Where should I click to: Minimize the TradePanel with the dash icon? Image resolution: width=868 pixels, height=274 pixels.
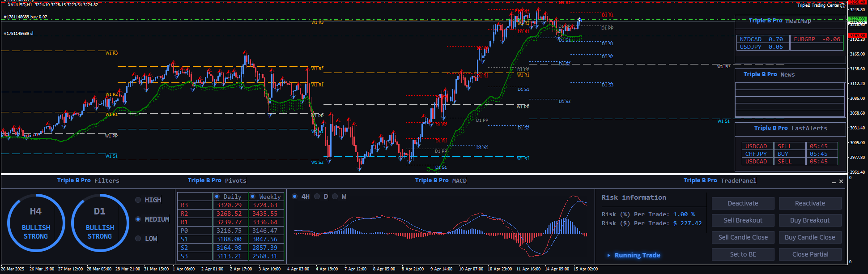coord(834,182)
